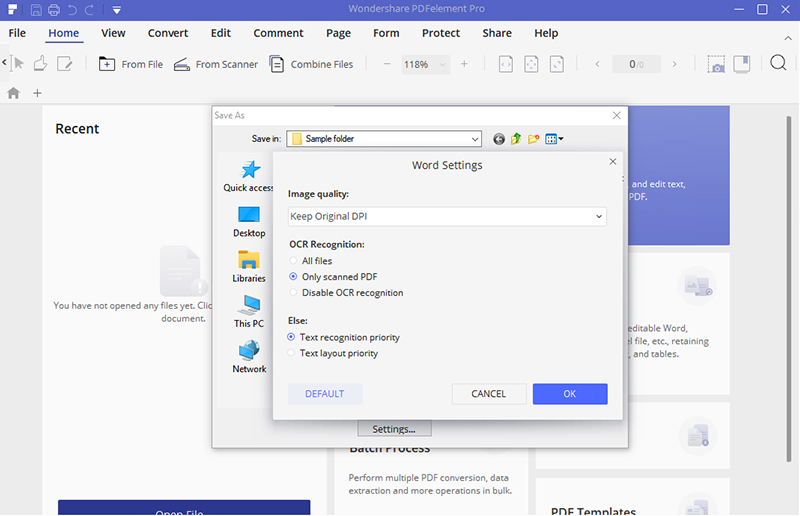800x516 pixels.
Task: Click the Undo arrow icon
Action: point(72,9)
